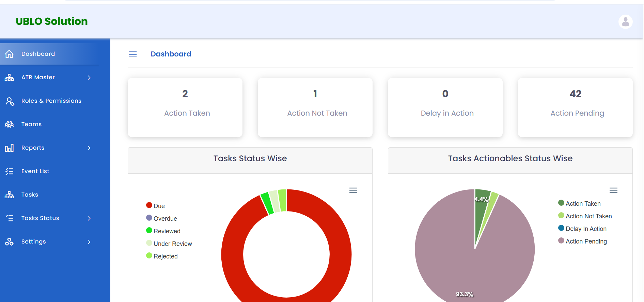Expand the ATR Master submenu chevron

click(89, 78)
